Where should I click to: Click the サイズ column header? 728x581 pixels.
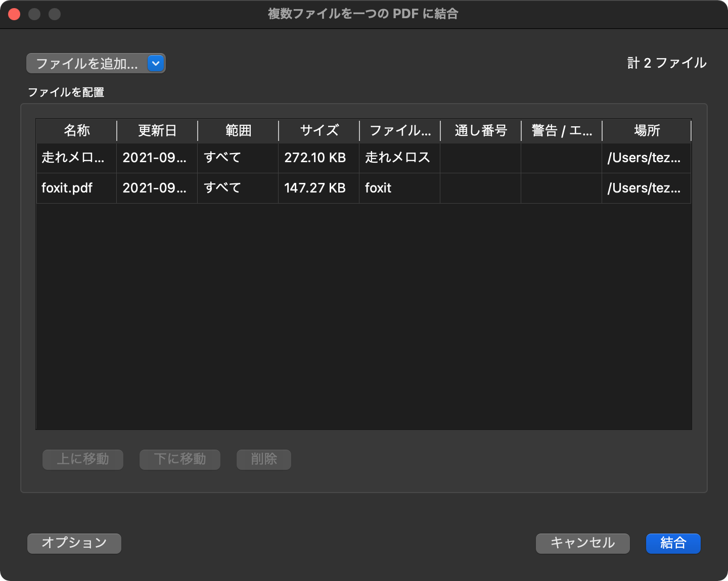pyautogui.click(x=319, y=130)
